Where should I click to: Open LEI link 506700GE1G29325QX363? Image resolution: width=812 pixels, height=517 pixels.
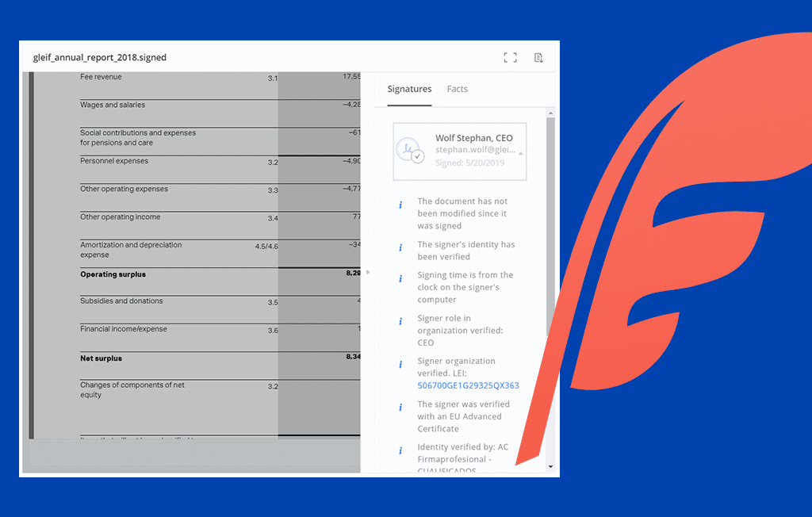(468, 385)
